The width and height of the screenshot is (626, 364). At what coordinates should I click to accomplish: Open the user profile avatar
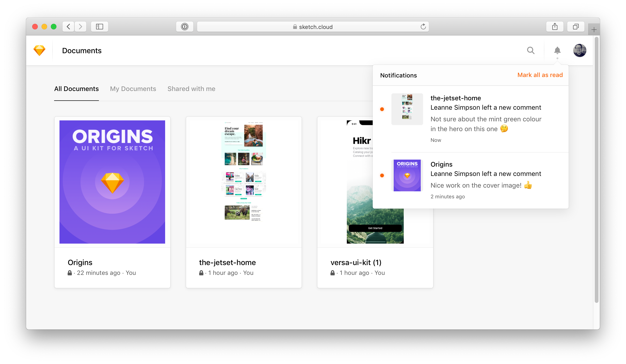580,50
